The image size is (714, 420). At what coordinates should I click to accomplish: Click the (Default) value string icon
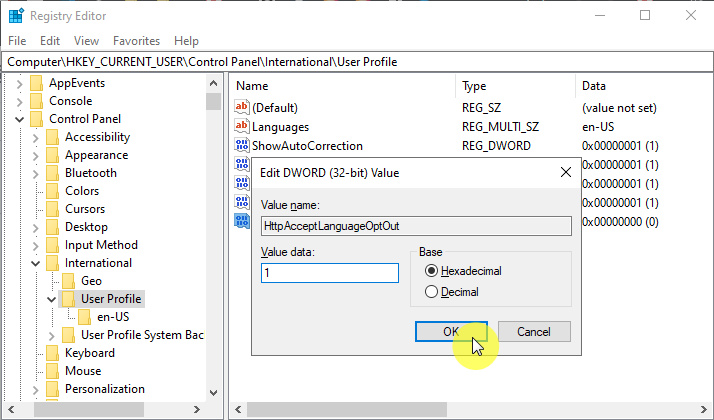pos(241,107)
